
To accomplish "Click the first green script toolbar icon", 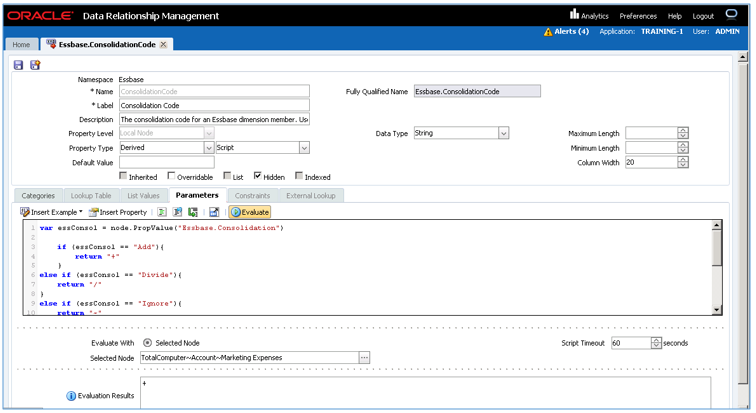I will pyautogui.click(x=162, y=212).
